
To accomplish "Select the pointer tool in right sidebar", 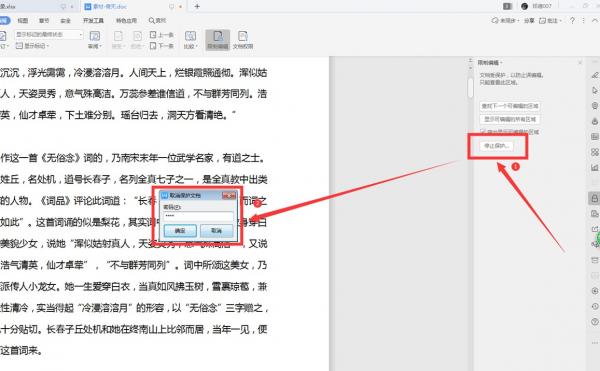I will [594, 90].
